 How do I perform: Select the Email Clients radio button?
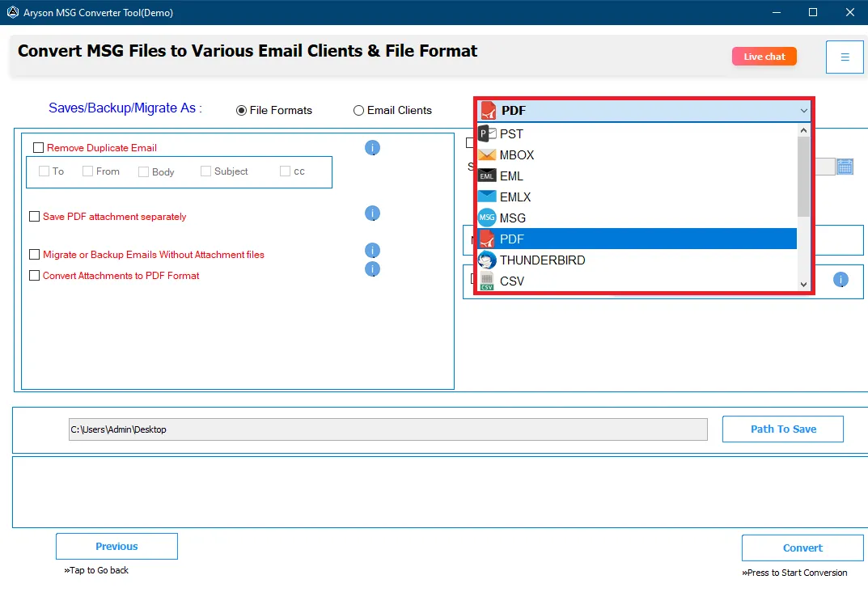[358, 111]
